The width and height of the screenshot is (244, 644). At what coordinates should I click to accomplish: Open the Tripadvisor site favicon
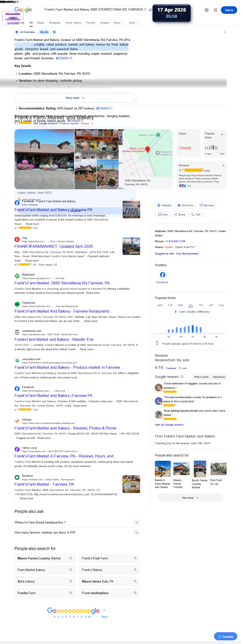[x=17, y=304]
